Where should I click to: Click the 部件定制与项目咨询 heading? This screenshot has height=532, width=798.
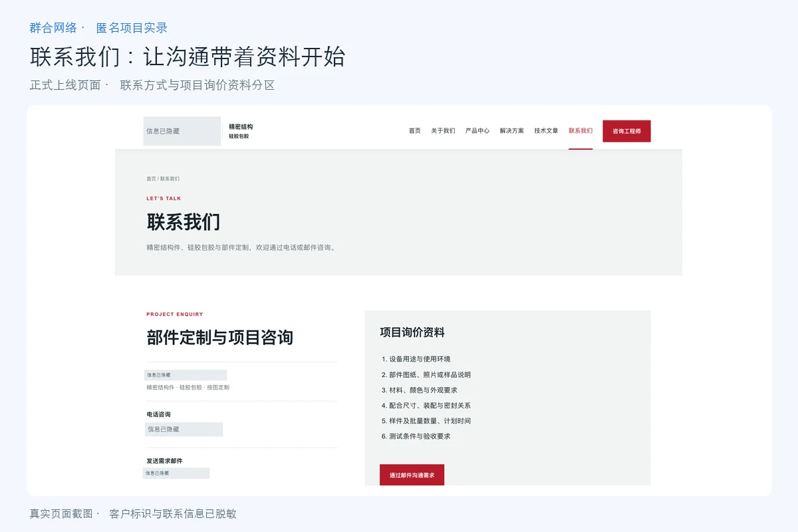219,337
